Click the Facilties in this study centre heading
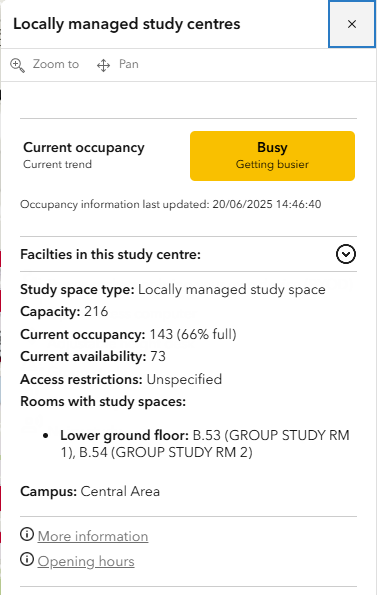Viewport: 377px width, 595px height. [x=110, y=254]
